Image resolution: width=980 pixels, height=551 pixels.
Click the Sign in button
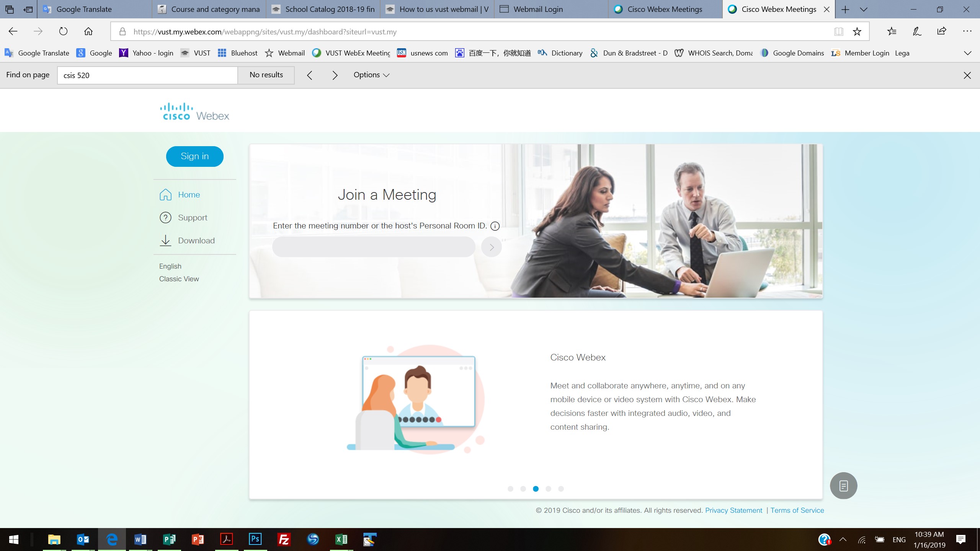point(194,156)
